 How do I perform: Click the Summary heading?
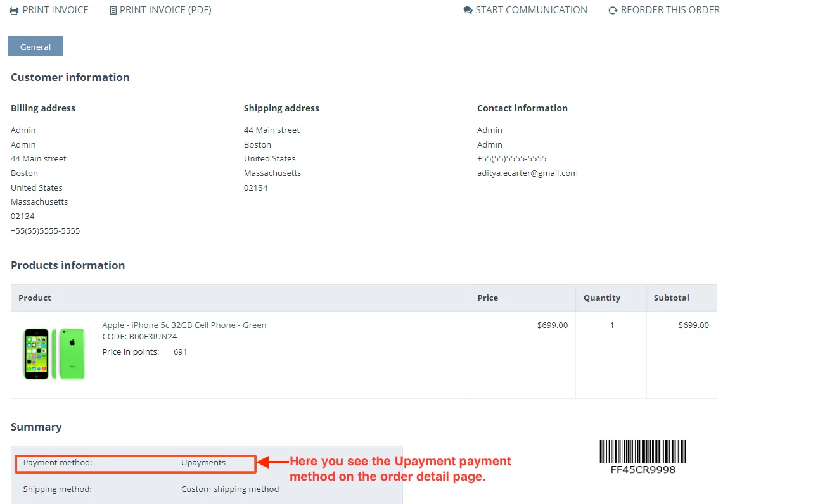tap(36, 427)
